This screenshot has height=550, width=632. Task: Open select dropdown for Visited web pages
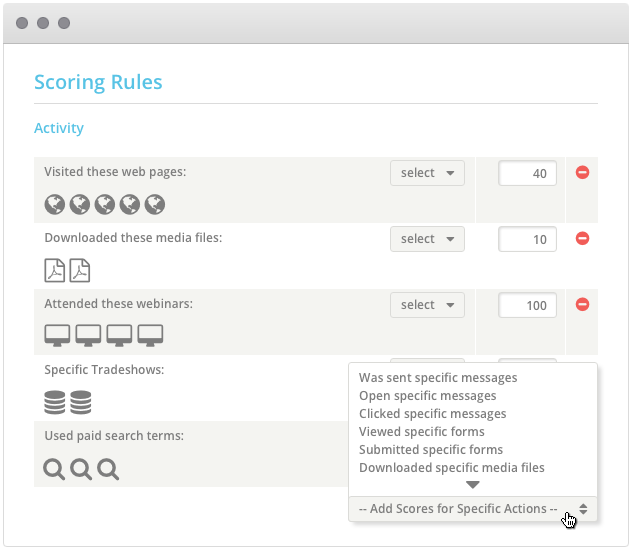click(x=427, y=173)
